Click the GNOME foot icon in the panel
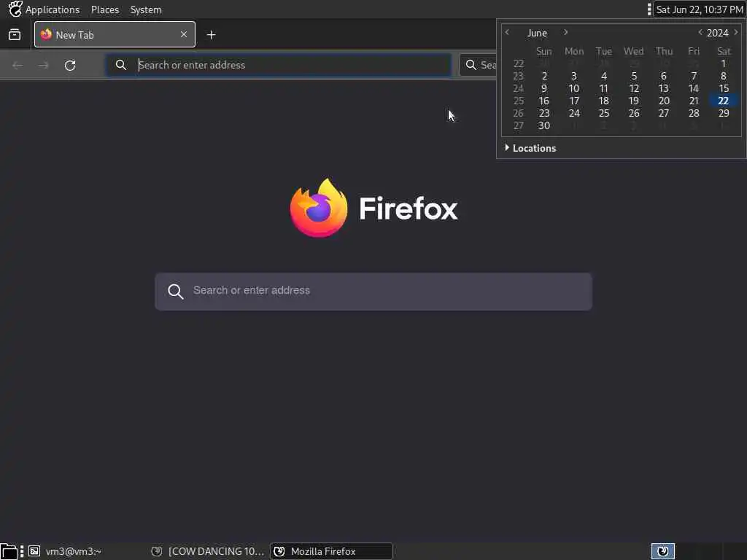Image resolution: width=747 pixels, height=560 pixels. [15, 9]
